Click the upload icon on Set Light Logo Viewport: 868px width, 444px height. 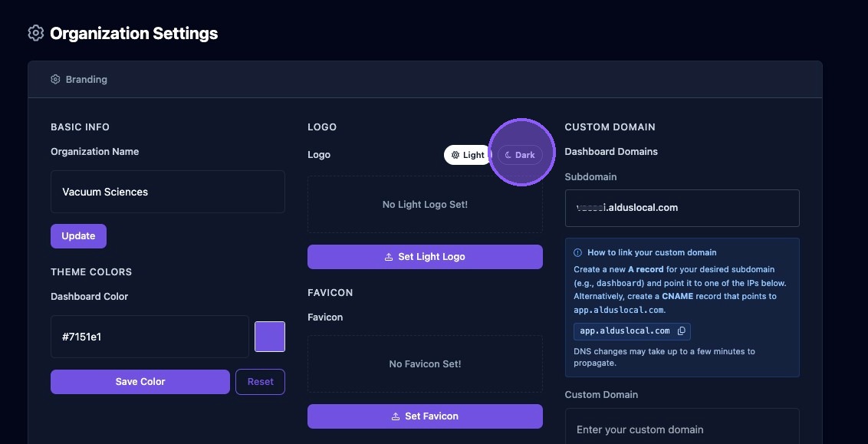[x=389, y=257]
